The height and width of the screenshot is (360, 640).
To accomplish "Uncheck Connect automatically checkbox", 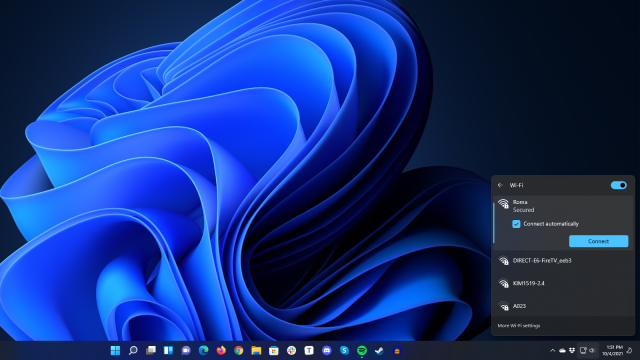I will pyautogui.click(x=516, y=224).
